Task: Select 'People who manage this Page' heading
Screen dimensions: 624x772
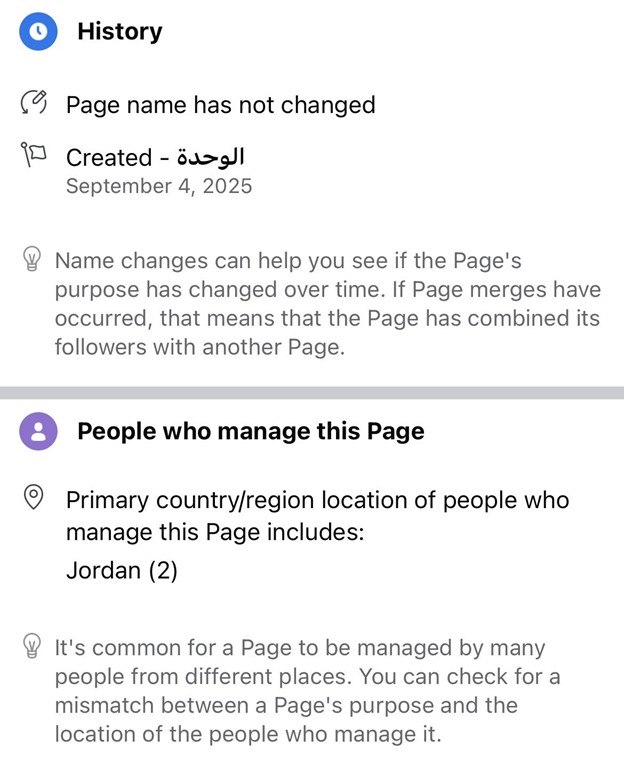Action: click(250, 431)
